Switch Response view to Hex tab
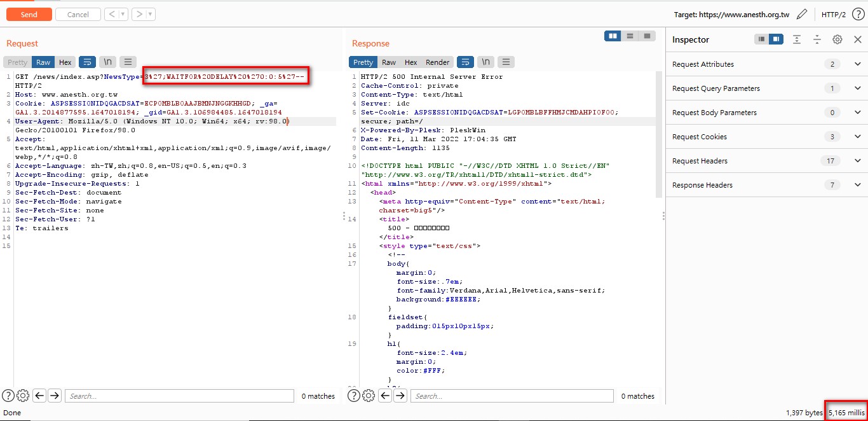Screen dimensions: 868x421 click(x=411, y=62)
